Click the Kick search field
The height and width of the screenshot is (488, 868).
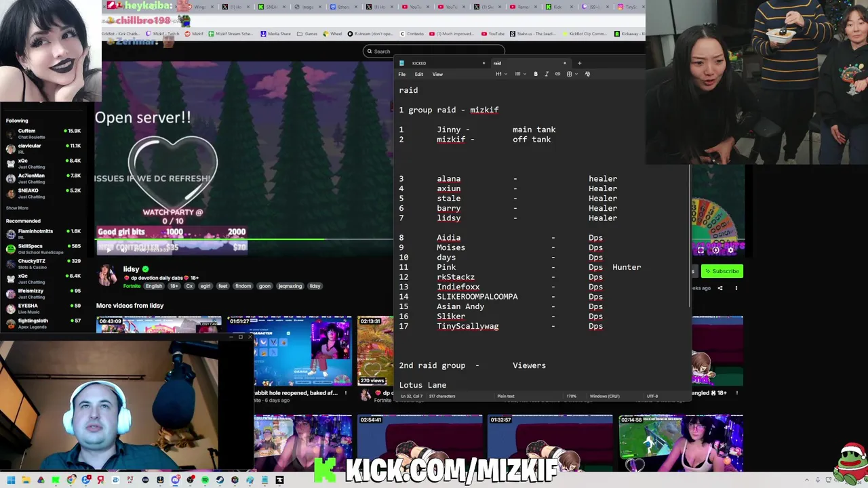click(434, 52)
